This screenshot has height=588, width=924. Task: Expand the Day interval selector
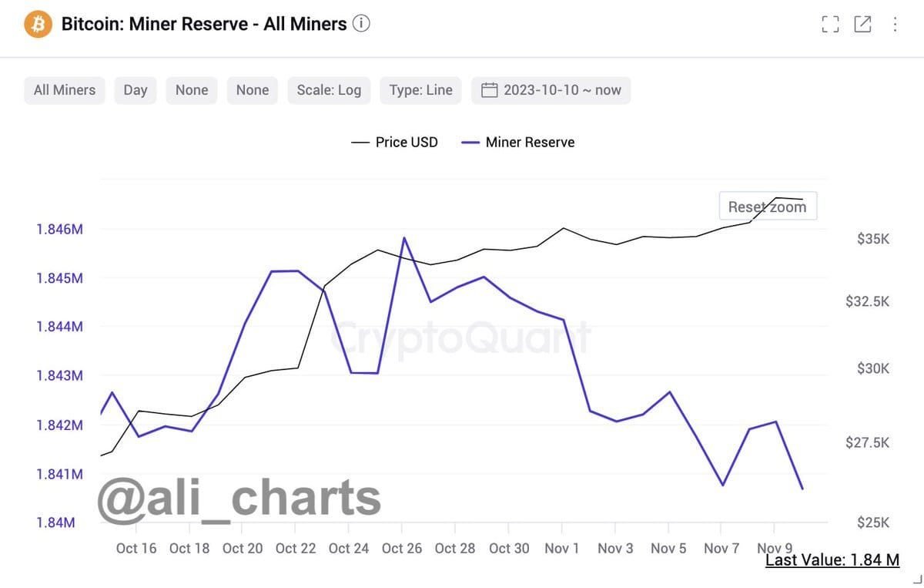136,90
